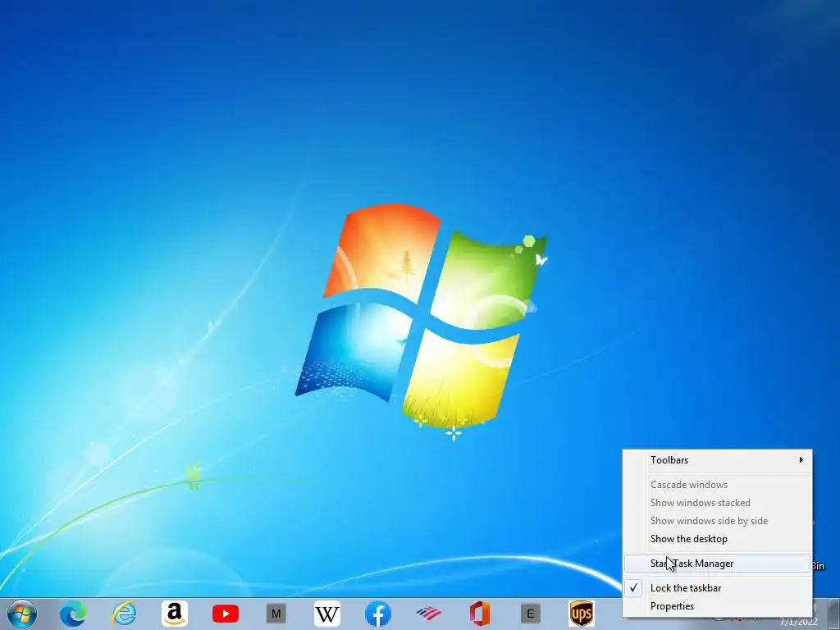This screenshot has height=630, width=840.
Task: Open the YouTube taskbar shortcut
Action: pyautogui.click(x=226, y=614)
